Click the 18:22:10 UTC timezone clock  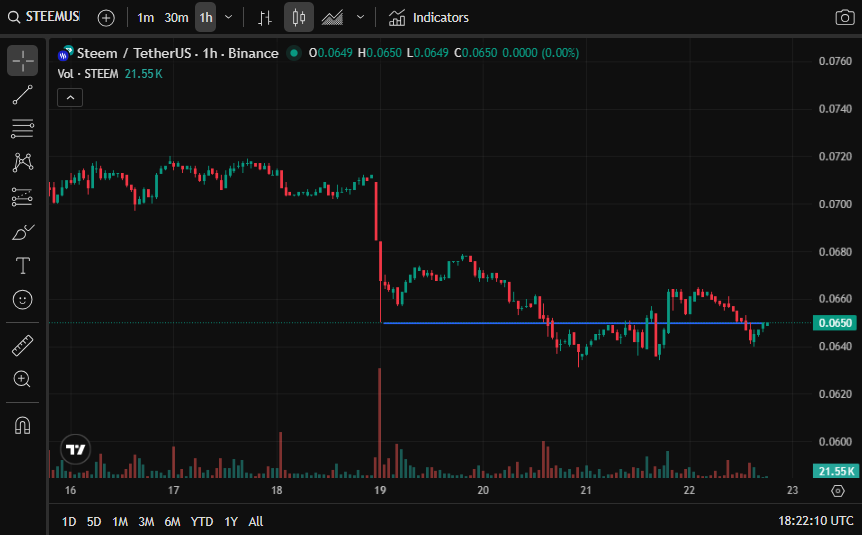[816, 521]
